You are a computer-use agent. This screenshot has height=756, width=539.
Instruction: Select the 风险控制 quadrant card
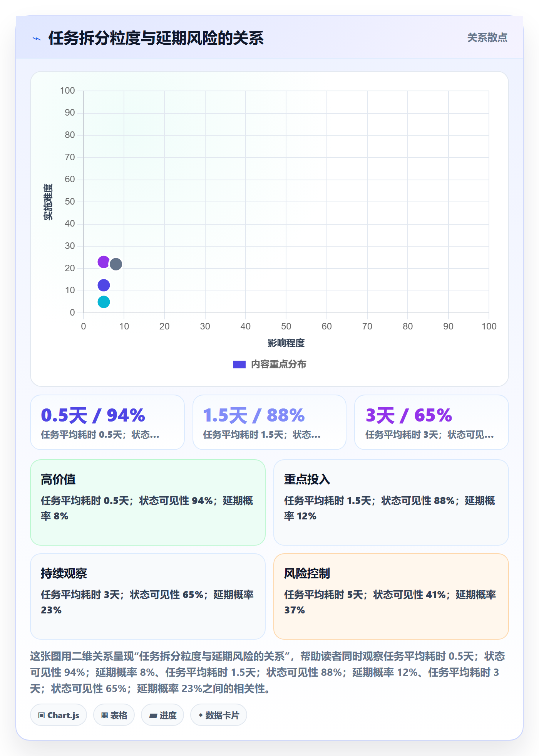coord(391,596)
